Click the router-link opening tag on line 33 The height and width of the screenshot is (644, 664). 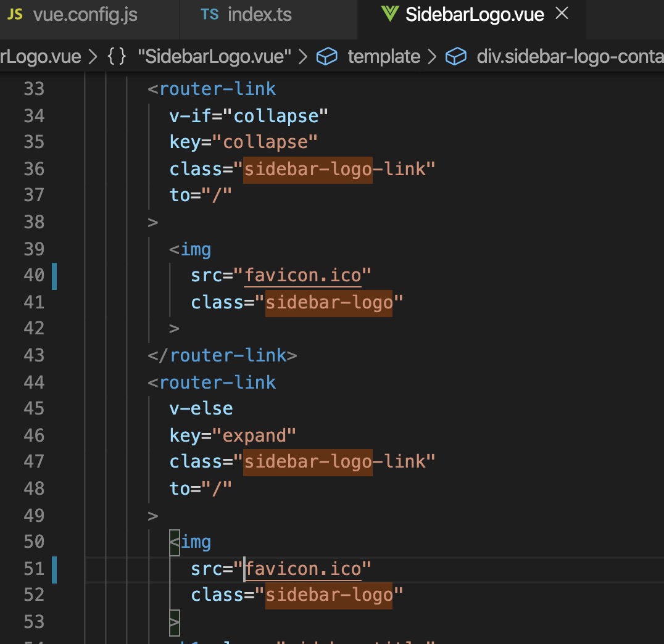point(212,89)
